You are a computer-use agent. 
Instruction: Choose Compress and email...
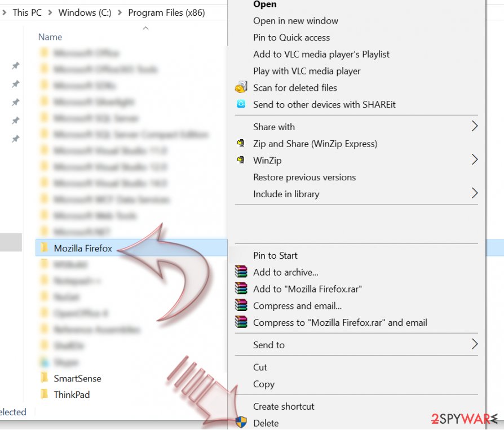click(x=297, y=305)
